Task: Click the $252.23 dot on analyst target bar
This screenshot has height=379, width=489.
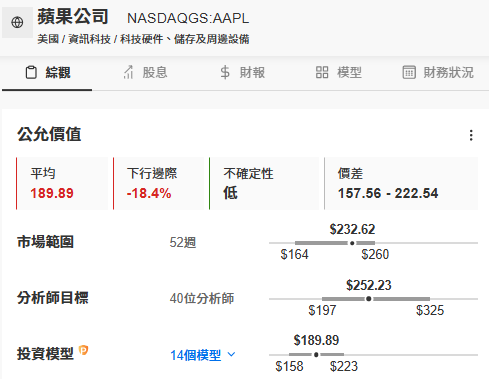Action: point(369,299)
